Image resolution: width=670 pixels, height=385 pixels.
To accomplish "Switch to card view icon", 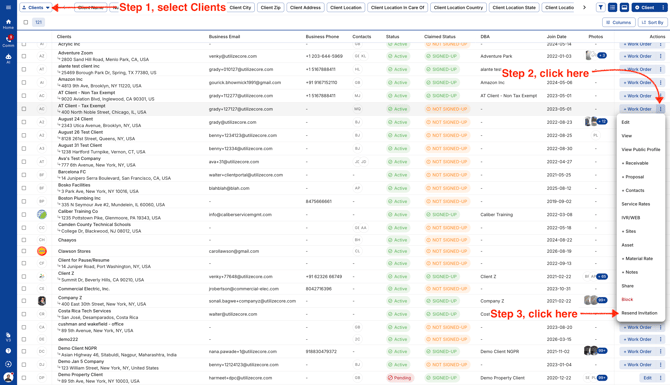I will [624, 7].
